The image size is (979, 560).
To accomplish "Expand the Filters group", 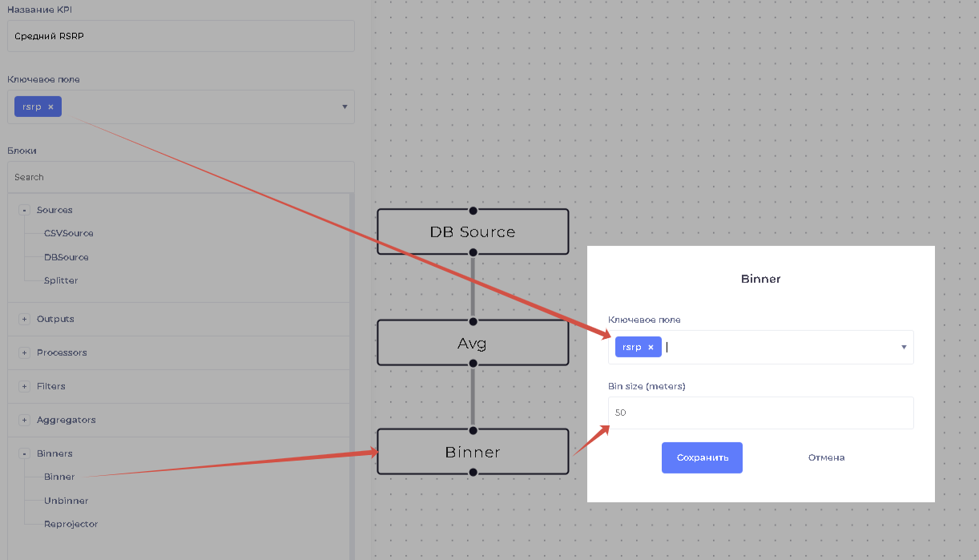I will point(24,386).
